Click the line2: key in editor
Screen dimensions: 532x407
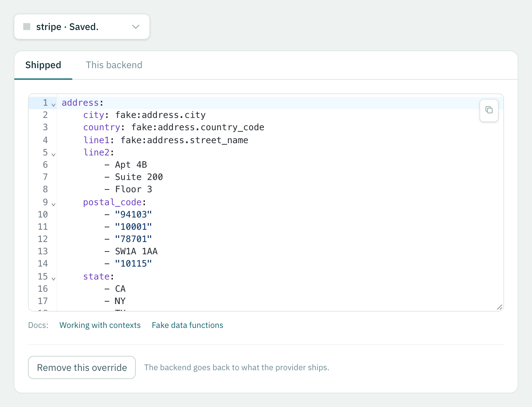point(99,152)
